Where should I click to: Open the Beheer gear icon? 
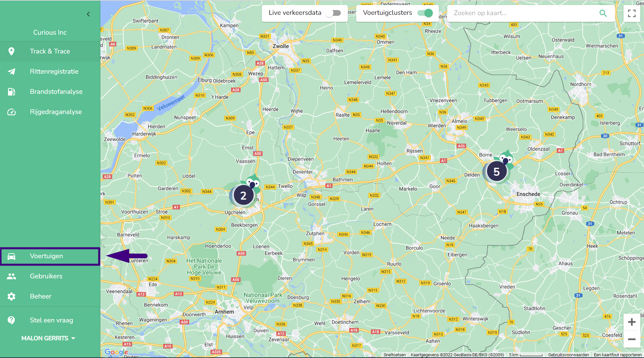coord(11,296)
